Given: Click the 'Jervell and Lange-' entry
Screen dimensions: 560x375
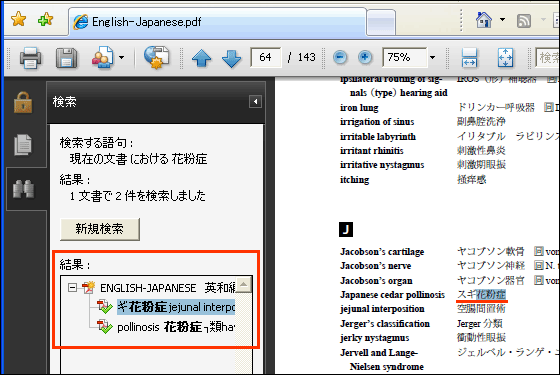Looking at the screenshot, I should tap(379, 353).
